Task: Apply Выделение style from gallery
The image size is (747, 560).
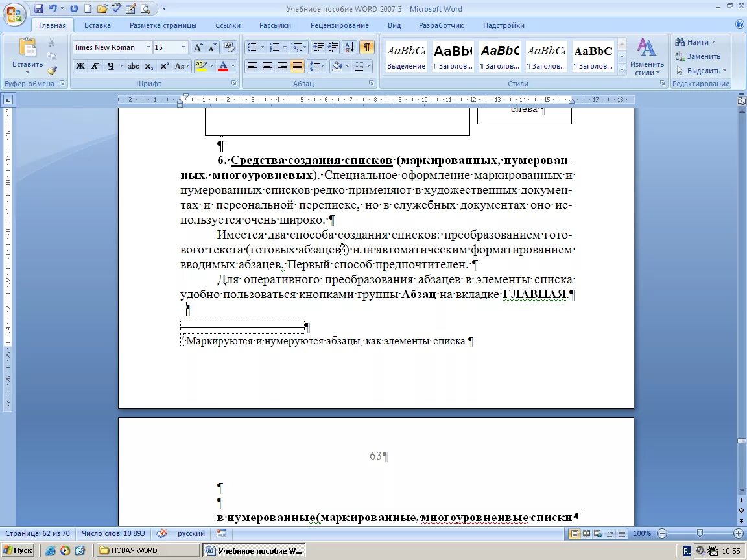Action: [406, 56]
